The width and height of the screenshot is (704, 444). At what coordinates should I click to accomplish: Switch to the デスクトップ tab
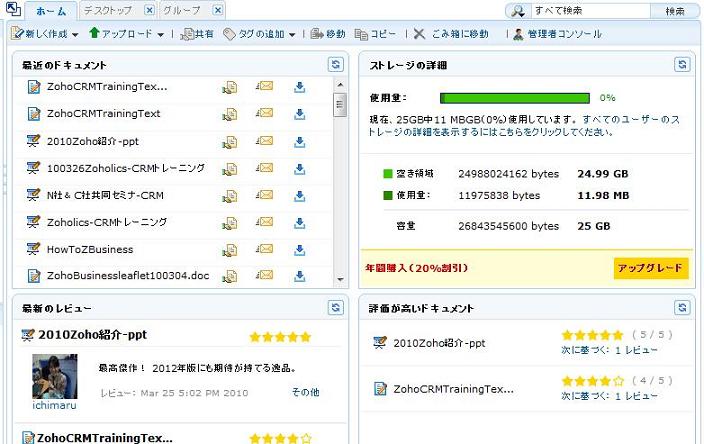click(108, 10)
